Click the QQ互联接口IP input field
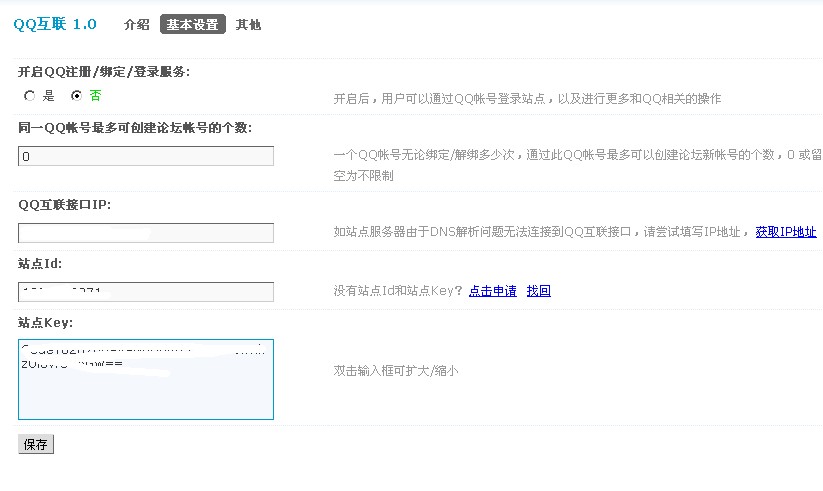Image resolution: width=823 pixels, height=491 pixels. [146, 233]
